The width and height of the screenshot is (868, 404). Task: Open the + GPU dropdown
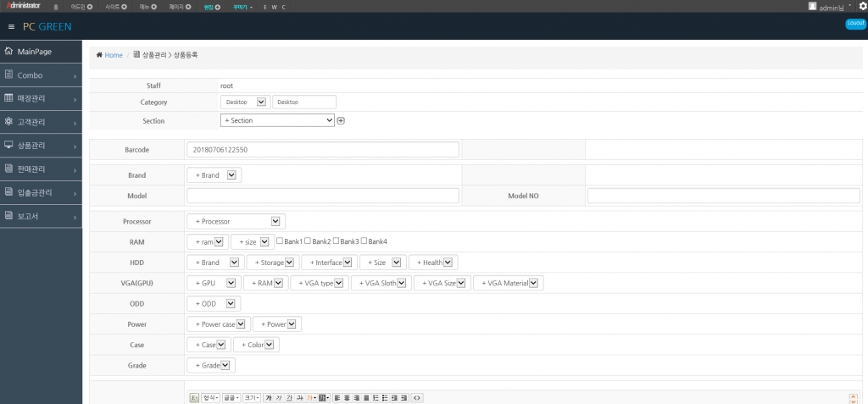pos(214,283)
